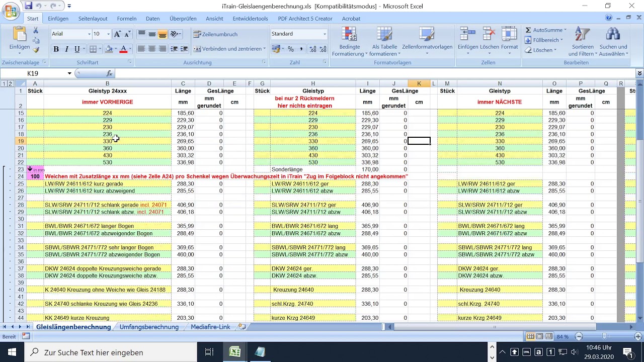Image resolution: width=644 pixels, height=362 pixels.
Task: Apply accounting currency format
Action: [276, 49]
